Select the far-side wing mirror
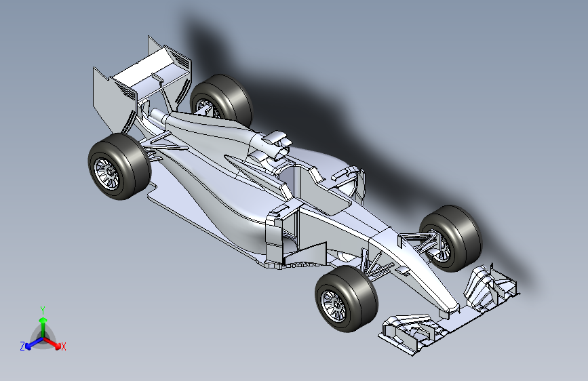This screenshot has width=588, height=381. [x=346, y=173]
